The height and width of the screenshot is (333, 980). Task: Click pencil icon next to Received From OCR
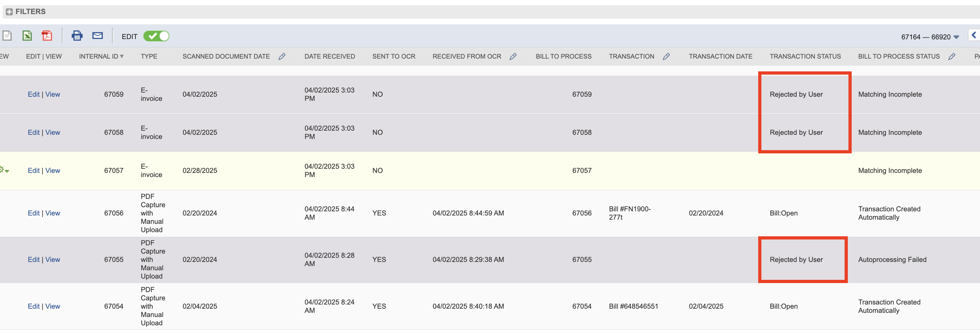click(512, 56)
